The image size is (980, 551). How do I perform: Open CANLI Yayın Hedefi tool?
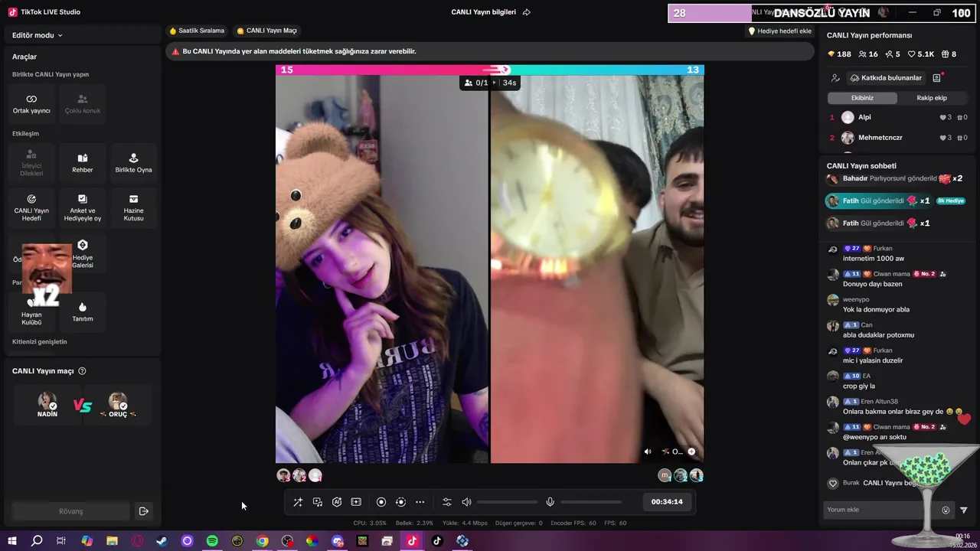(x=31, y=207)
